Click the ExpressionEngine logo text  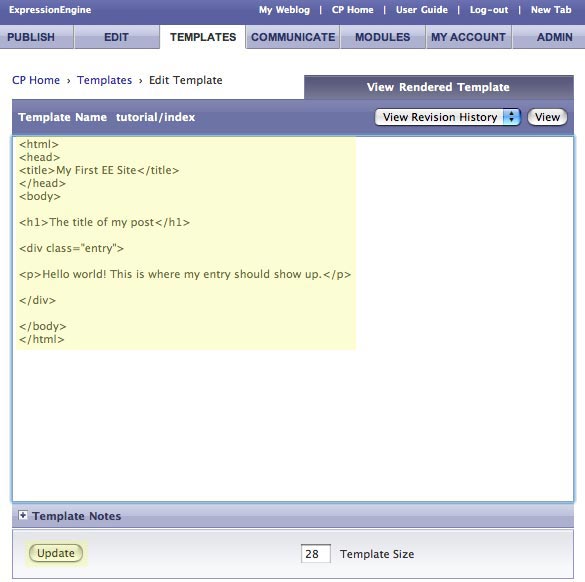(x=50, y=10)
